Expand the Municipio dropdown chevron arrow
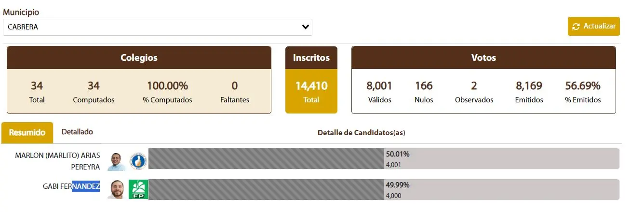644x212 pixels. click(x=305, y=27)
